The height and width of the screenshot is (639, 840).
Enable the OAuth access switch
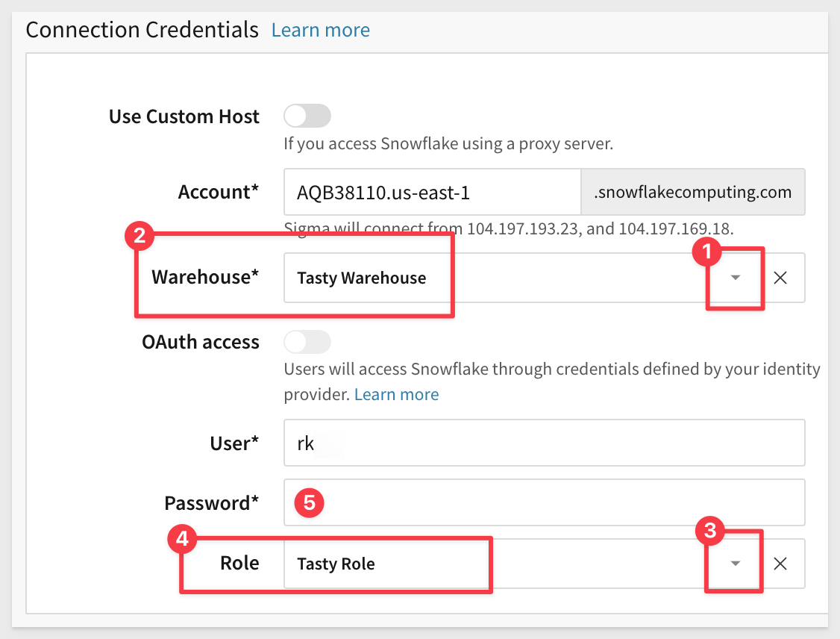[x=307, y=342]
